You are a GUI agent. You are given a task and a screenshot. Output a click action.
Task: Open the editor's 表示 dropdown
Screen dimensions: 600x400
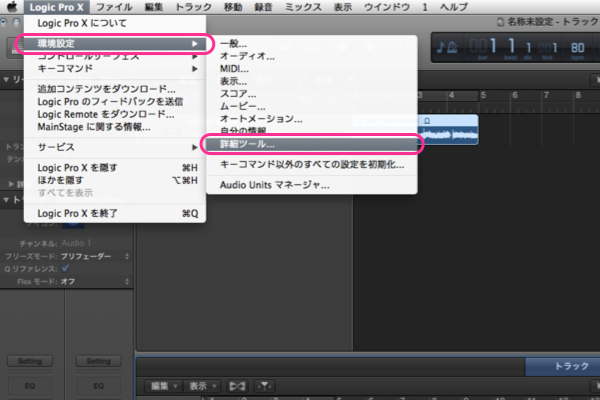pyautogui.click(x=202, y=386)
